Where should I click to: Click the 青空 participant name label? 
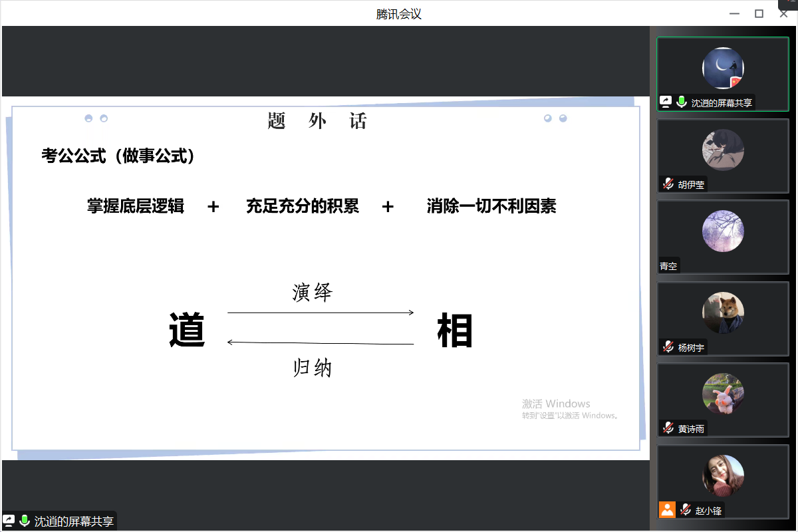(x=669, y=266)
